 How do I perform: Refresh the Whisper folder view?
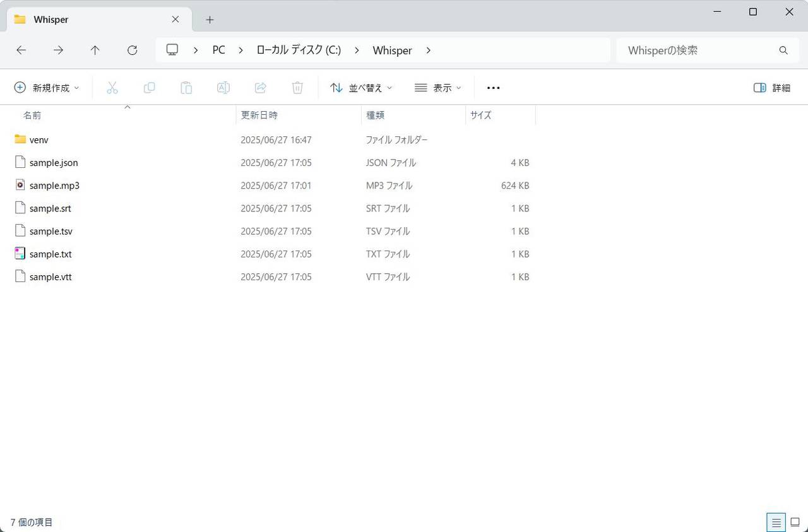(132, 50)
